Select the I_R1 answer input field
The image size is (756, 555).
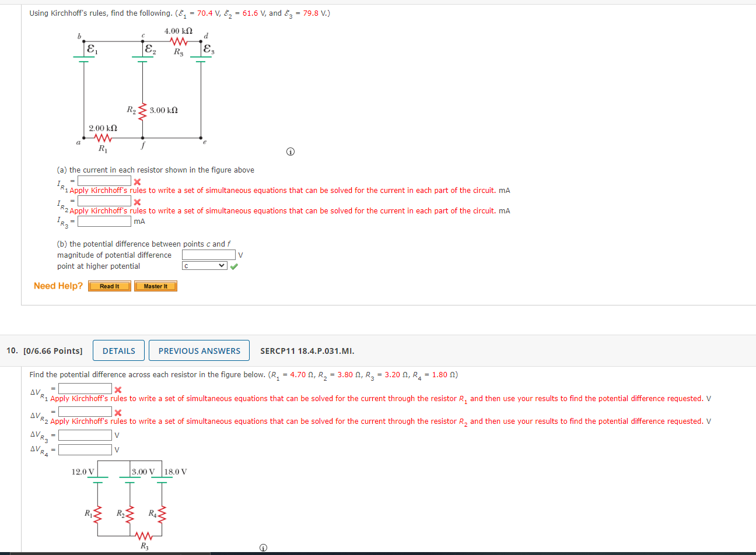(x=104, y=180)
